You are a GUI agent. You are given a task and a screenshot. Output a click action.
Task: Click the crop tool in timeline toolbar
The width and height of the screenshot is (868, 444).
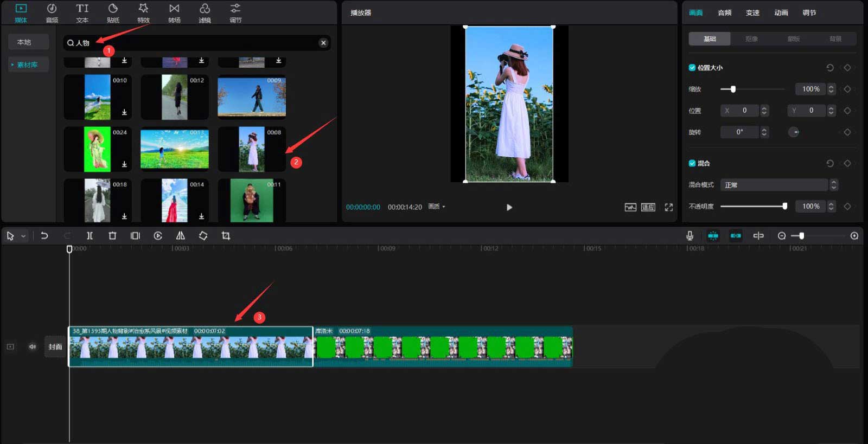point(226,236)
